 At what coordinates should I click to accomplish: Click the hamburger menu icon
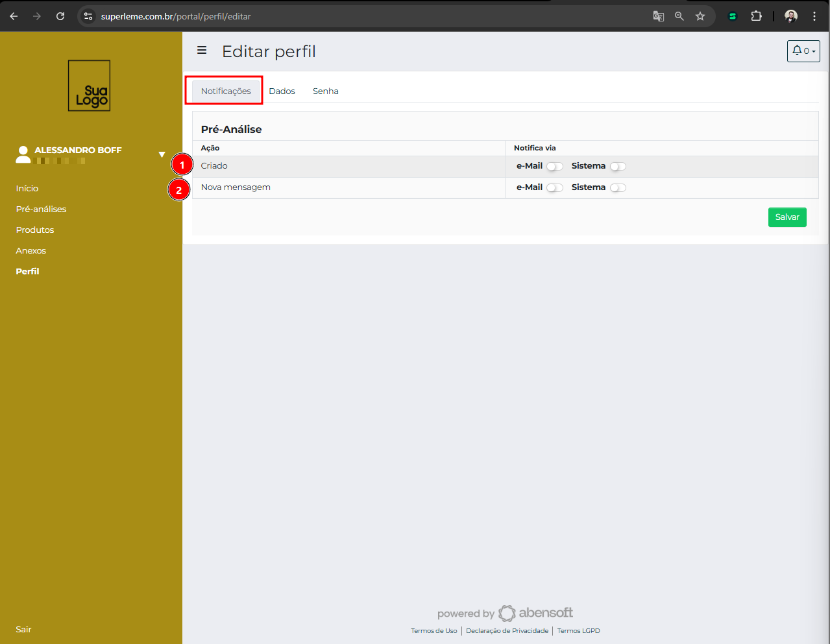(202, 51)
